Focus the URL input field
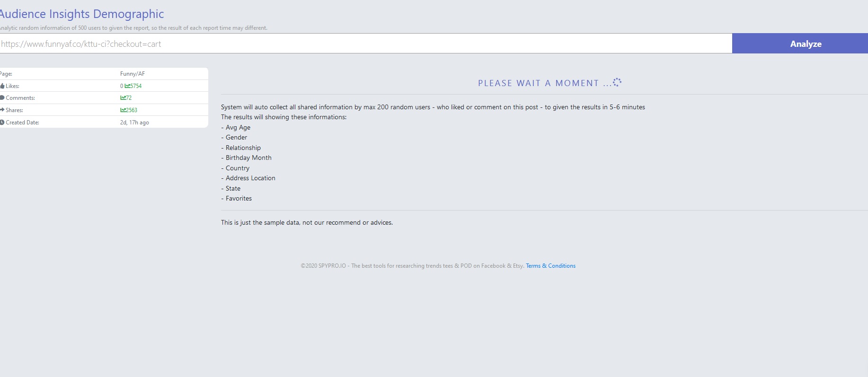868x377 pixels. pyautogui.click(x=364, y=44)
